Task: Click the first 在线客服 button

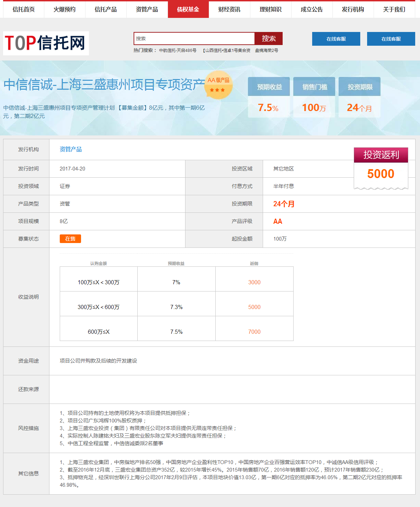Action: pos(336,39)
